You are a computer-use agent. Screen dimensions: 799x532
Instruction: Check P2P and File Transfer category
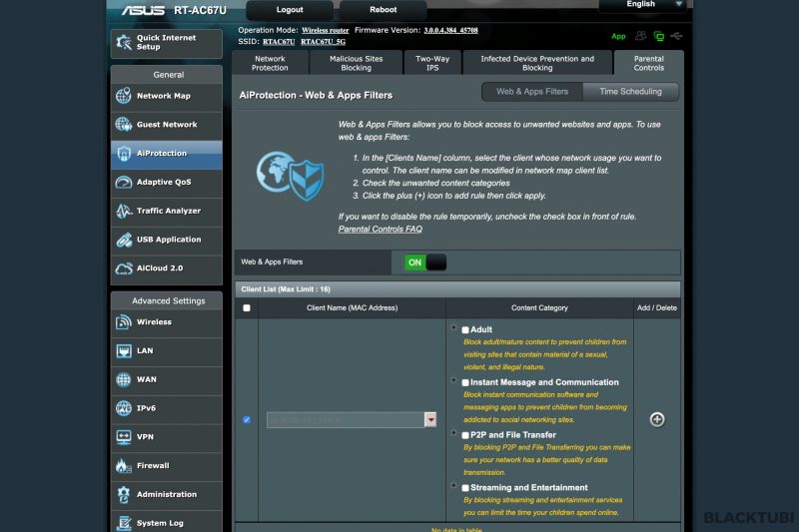tap(465, 435)
